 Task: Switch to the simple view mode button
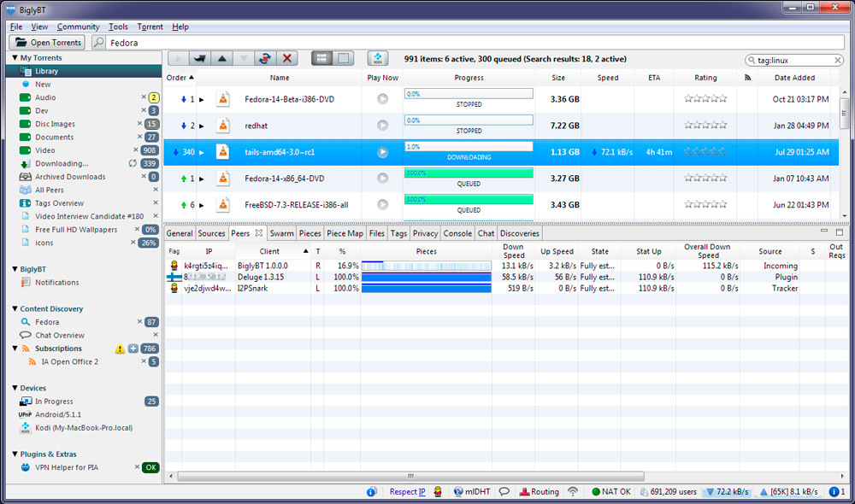point(342,58)
